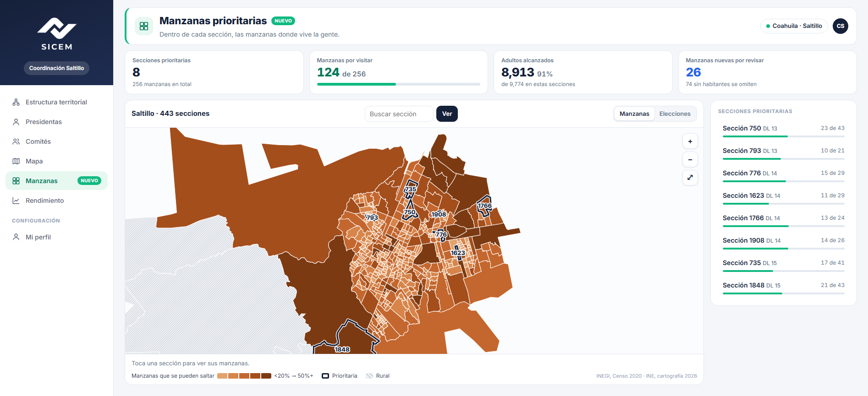
Task: Click the Manzanas prioritarias header grid icon
Action: (144, 26)
